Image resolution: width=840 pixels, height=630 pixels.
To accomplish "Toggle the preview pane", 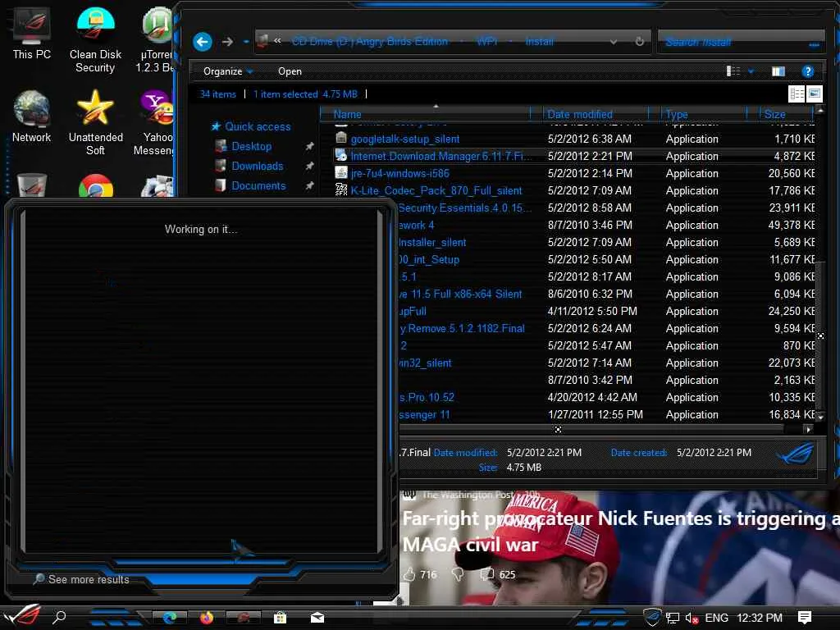I will 778,71.
